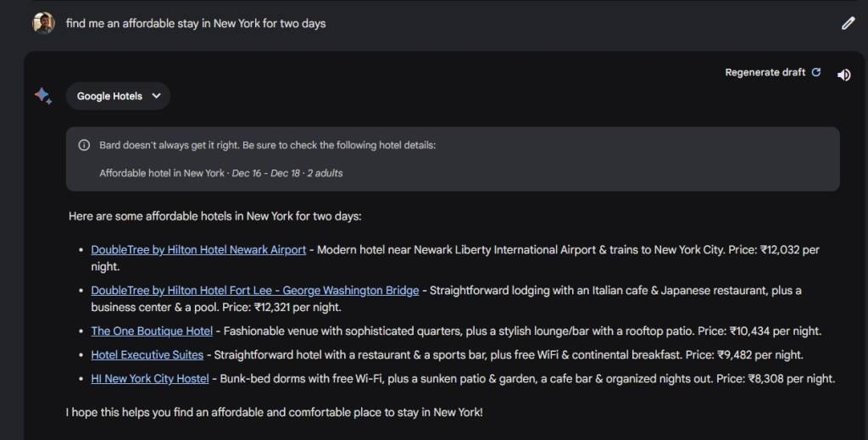Click the "Here are some affordable hotels" heading

click(x=215, y=216)
